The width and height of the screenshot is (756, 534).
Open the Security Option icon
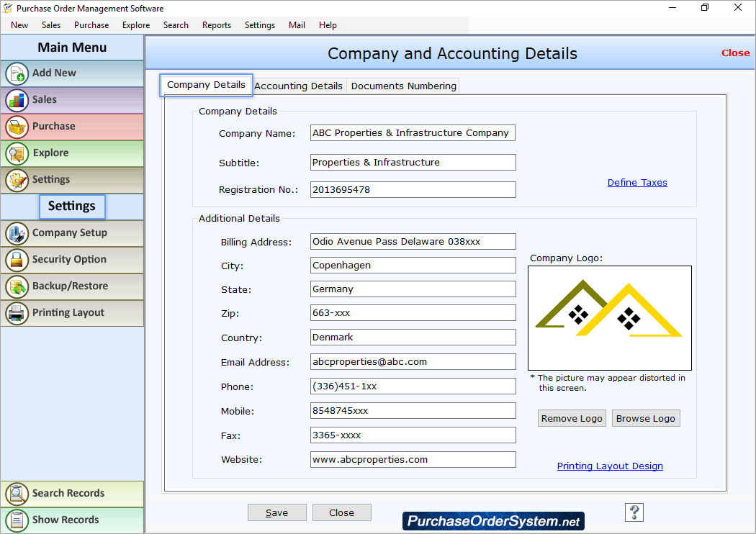point(17,260)
